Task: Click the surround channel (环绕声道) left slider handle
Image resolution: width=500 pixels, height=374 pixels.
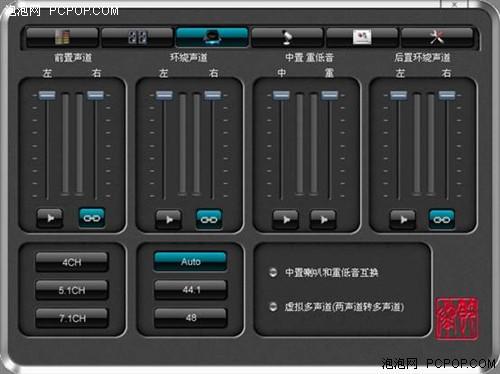Action: pyautogui.click(x=164, y=95)
